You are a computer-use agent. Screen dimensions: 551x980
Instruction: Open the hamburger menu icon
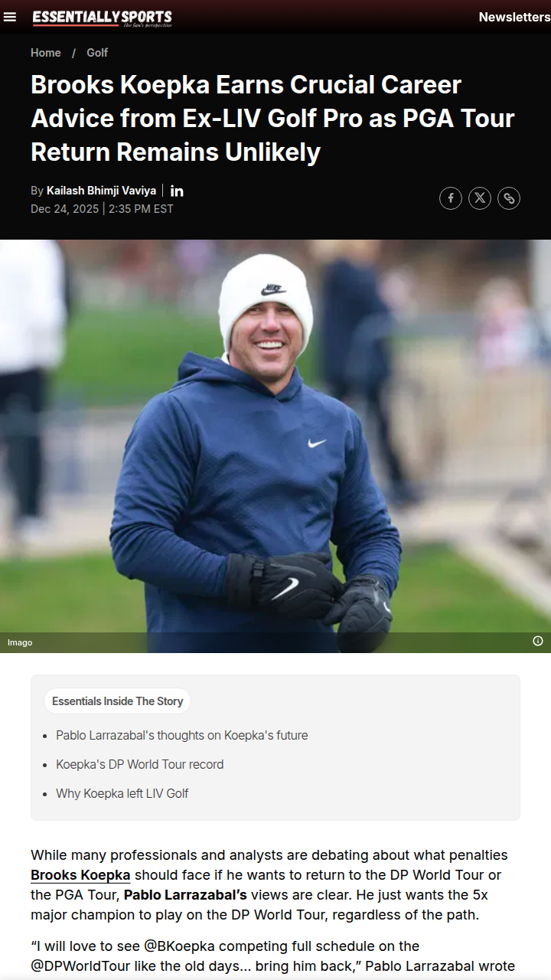coord(10,17)
